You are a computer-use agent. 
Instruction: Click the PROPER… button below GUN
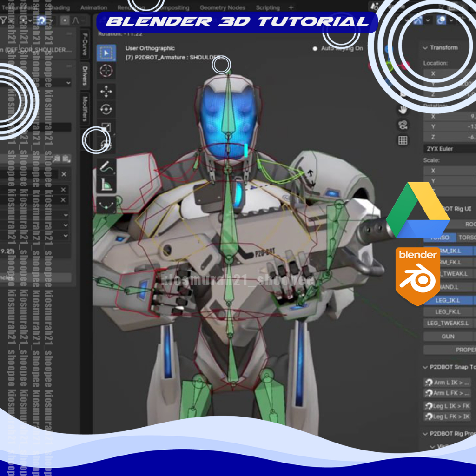[x=450, y=350]
